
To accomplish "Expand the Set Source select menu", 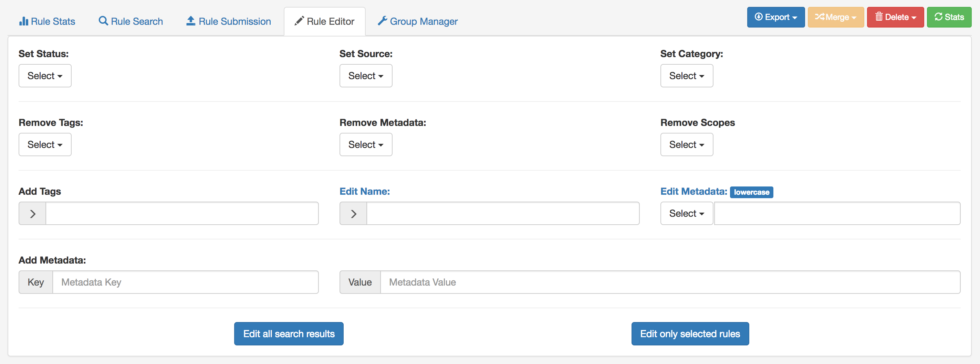I will (x=366, y=76).
